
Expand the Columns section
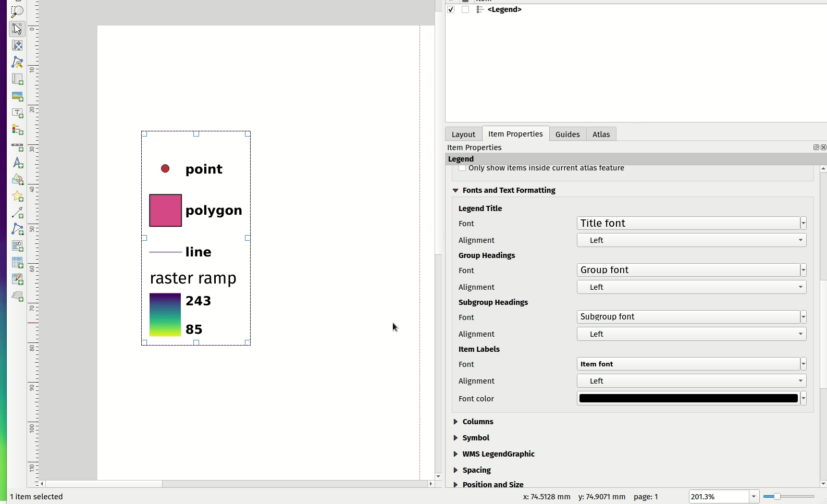pyautogui.click(x=456, y=422)
